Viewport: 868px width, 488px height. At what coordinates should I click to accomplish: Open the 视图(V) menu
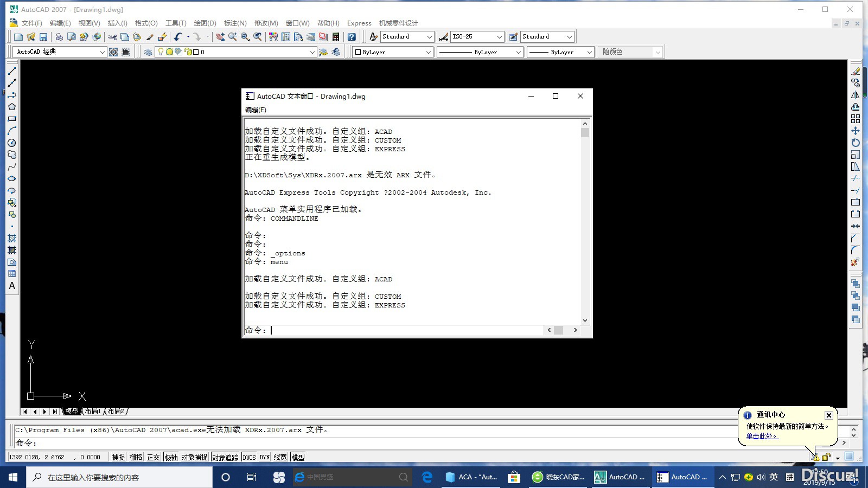coord(89,23)
